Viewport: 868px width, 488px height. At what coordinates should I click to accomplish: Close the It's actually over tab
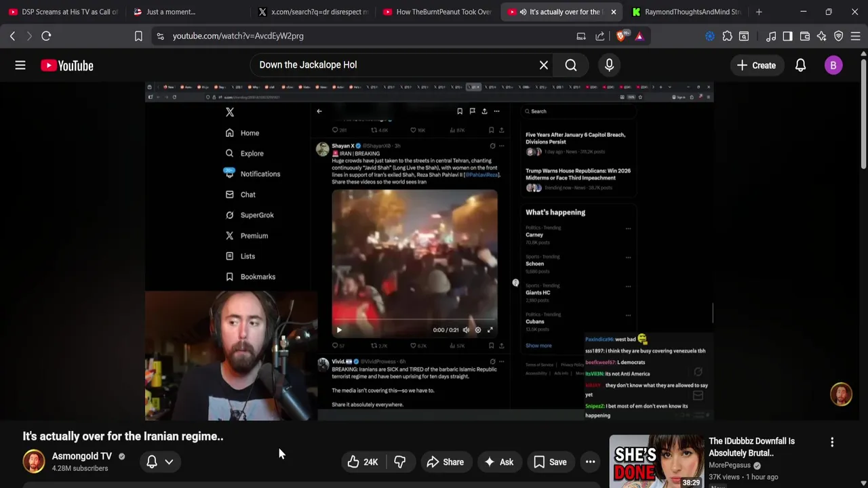613,12
